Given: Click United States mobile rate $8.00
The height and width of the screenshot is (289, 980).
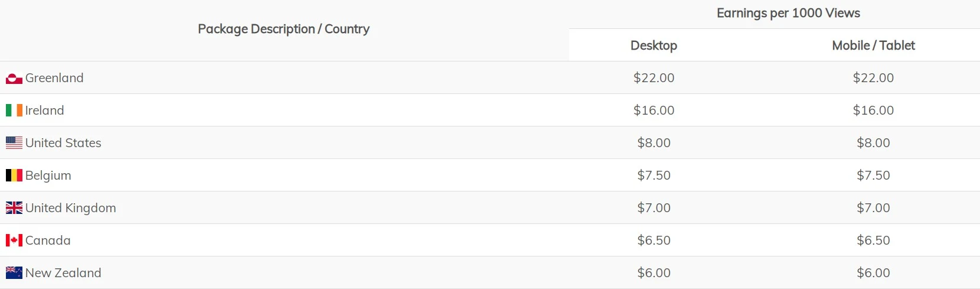Looking at the screenshot, I should click(873, 143).
